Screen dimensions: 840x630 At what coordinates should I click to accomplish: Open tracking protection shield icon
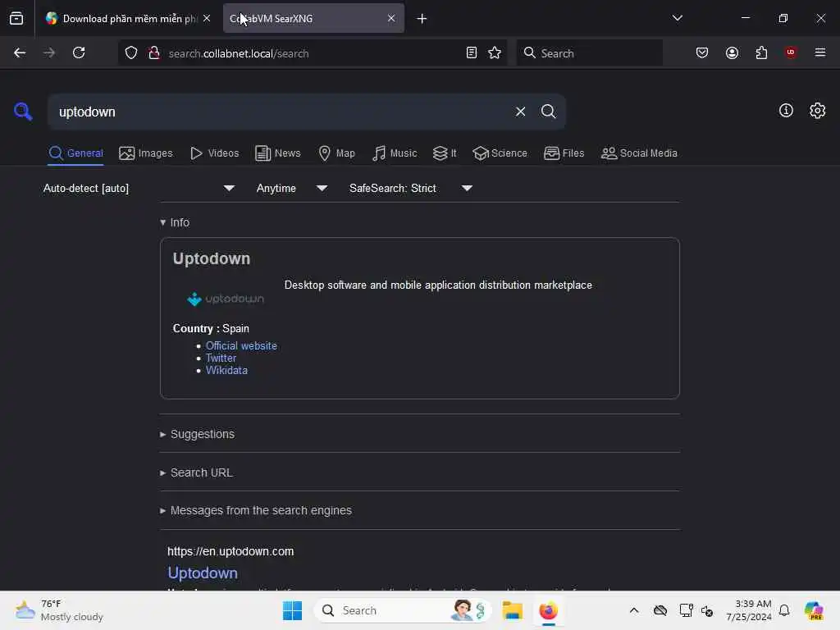coord(131,53)
